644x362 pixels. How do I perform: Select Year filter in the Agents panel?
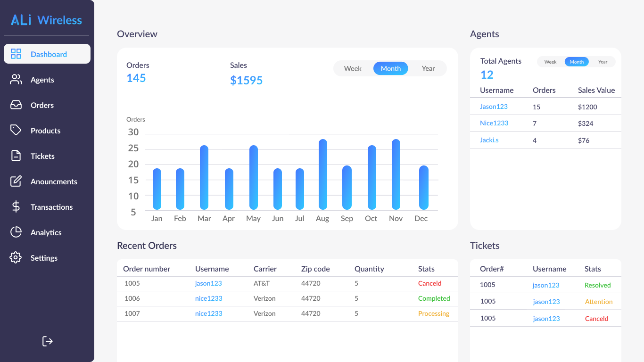[603, 61]
